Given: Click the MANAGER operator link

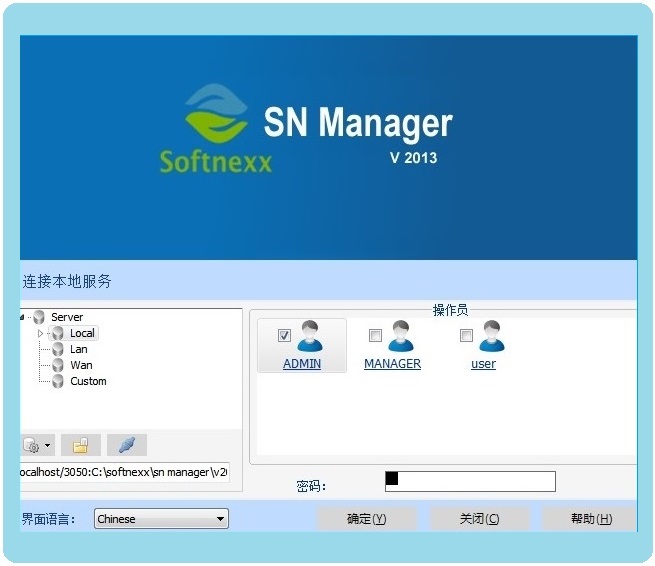Looking at the screenshot, I should 393,364.
